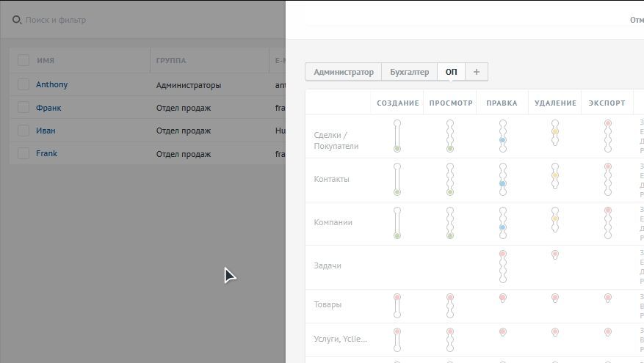Add a new role with the plus button
644x363 pixels.
pyautogui.click(x=476, y=72)
